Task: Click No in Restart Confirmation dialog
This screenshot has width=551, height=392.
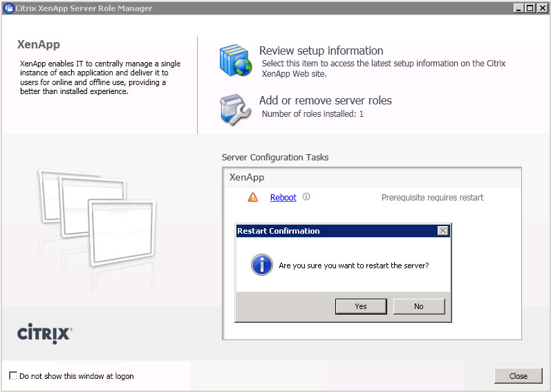Action: point(419,306)
